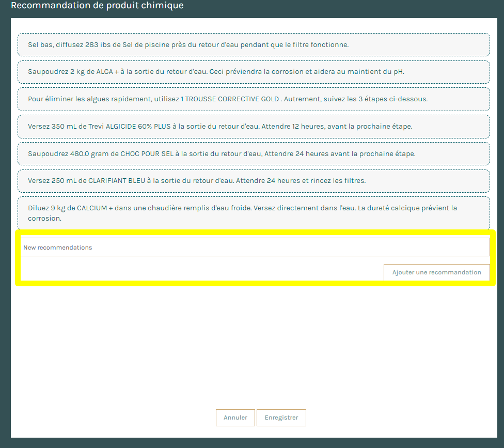
Task: Select the CHOC POUR SEL recommendation
Action: pos(254,154)
